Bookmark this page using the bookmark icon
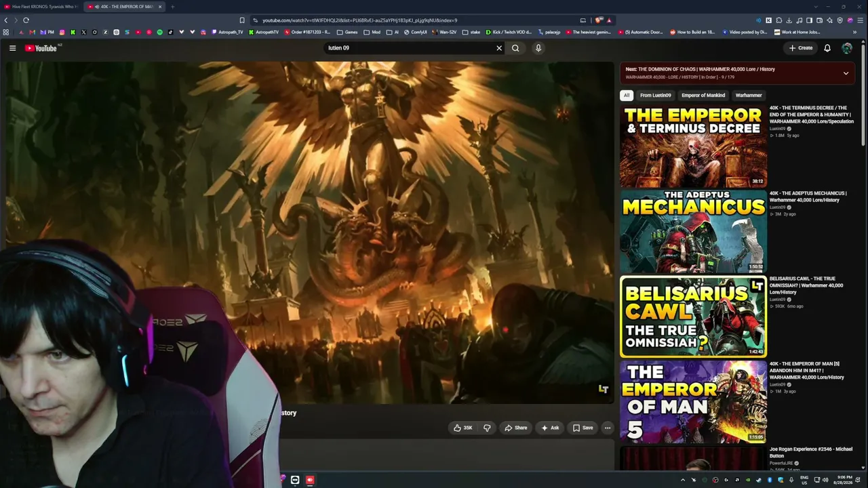 pos(242,20)
